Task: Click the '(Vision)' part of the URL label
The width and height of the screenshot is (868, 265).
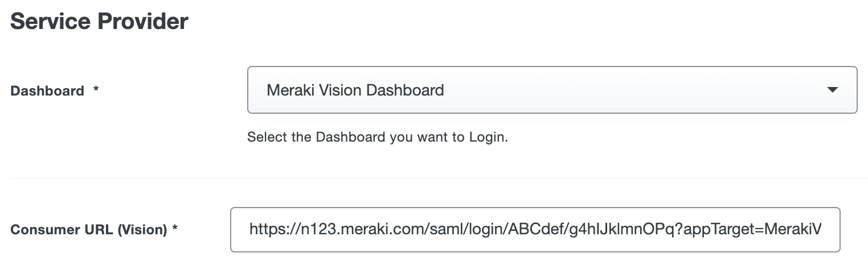Action: 144,230
